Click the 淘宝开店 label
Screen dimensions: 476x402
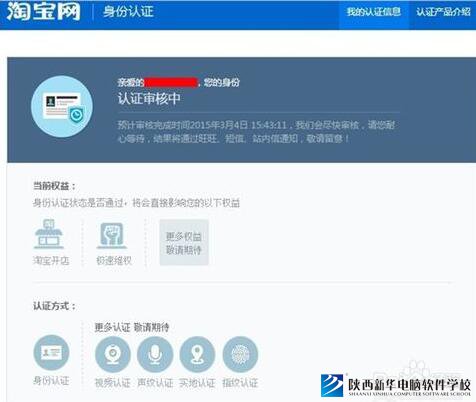coord(51,260)
